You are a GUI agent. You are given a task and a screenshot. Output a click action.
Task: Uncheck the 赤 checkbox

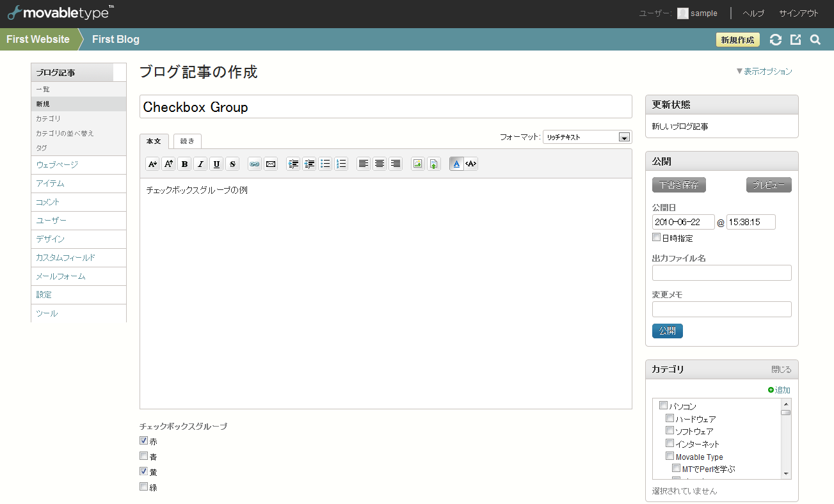pyautogui.click(x=144, y=440)
